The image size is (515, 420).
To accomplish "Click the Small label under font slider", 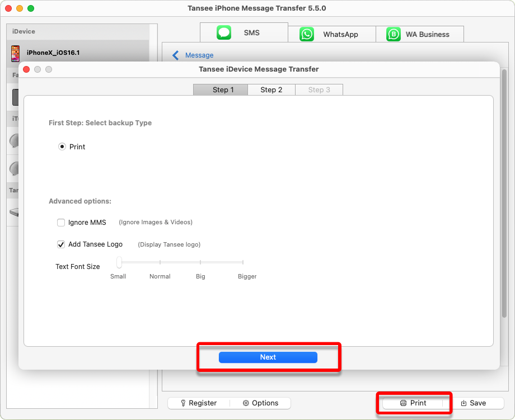I will tap(118, 276).
